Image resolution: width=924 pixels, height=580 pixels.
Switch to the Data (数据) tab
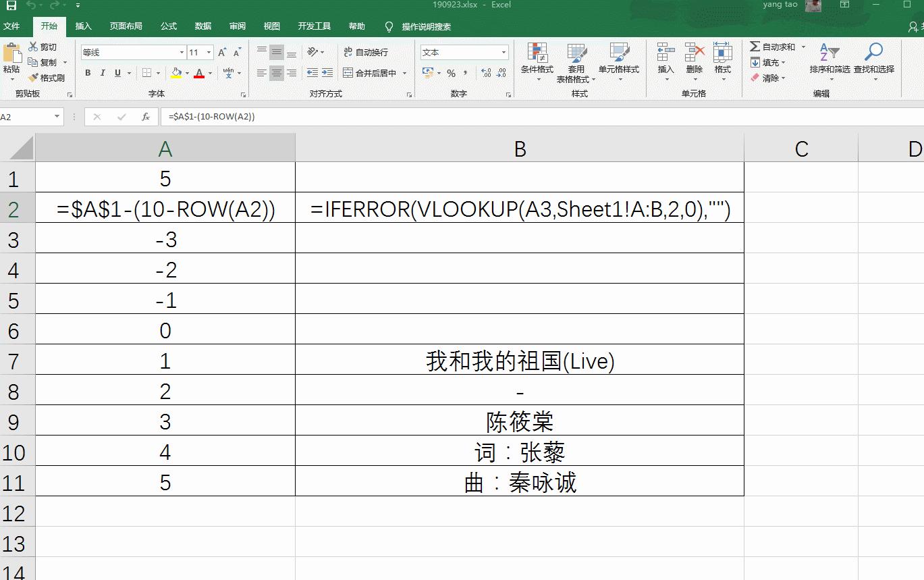(x=203, y=26)
